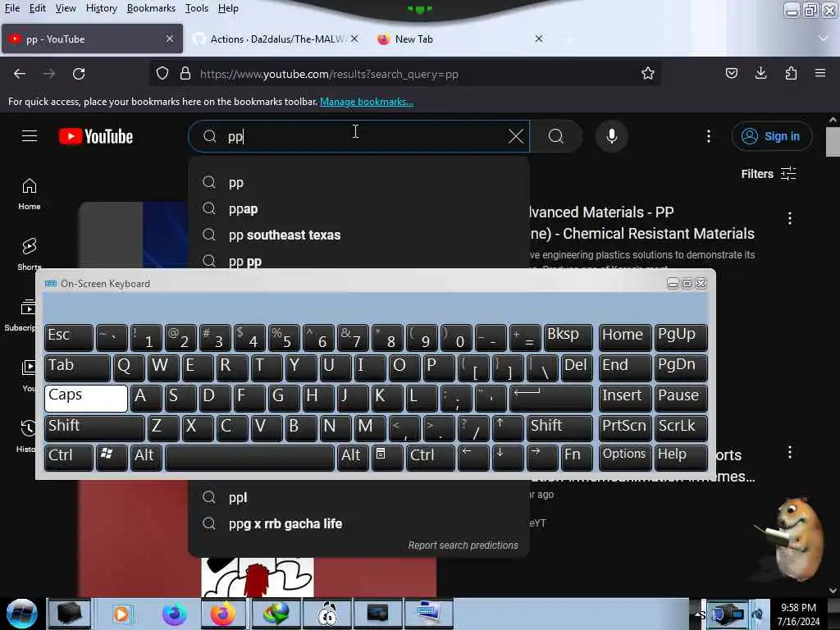Open tracking protection shield icon

click(x=162, y=73)
